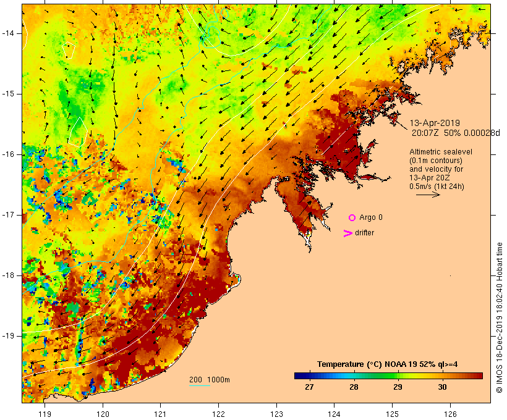Image resolution: width=507 pixels, height=420 pixels.
Task: Click the 'Altimetric sealevel' legend line
Action: click(x=441, y=152)
